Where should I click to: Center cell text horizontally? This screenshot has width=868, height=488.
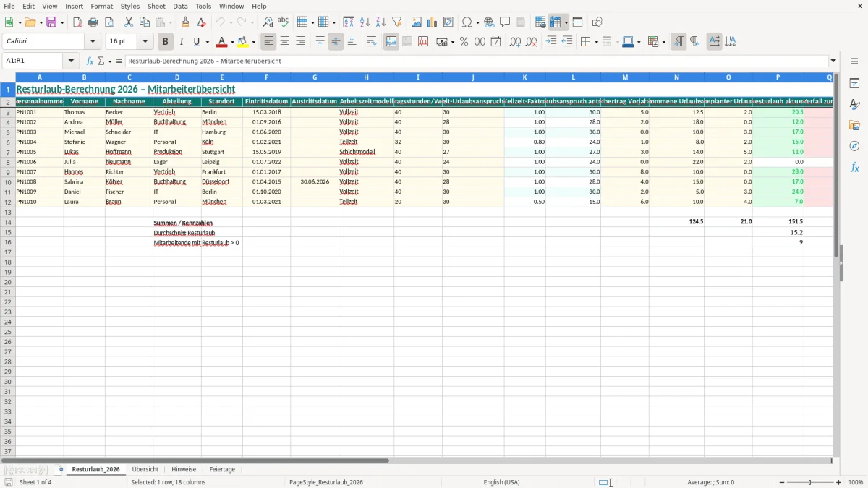click(x=284, y=42)
